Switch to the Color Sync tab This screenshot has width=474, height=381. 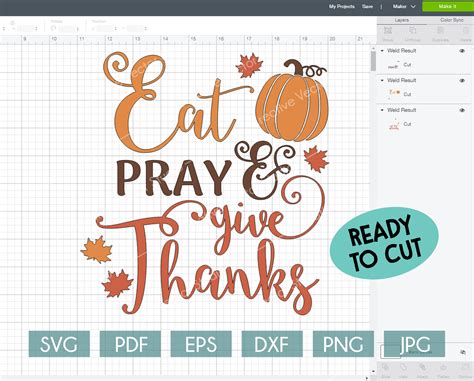(451, 20)
